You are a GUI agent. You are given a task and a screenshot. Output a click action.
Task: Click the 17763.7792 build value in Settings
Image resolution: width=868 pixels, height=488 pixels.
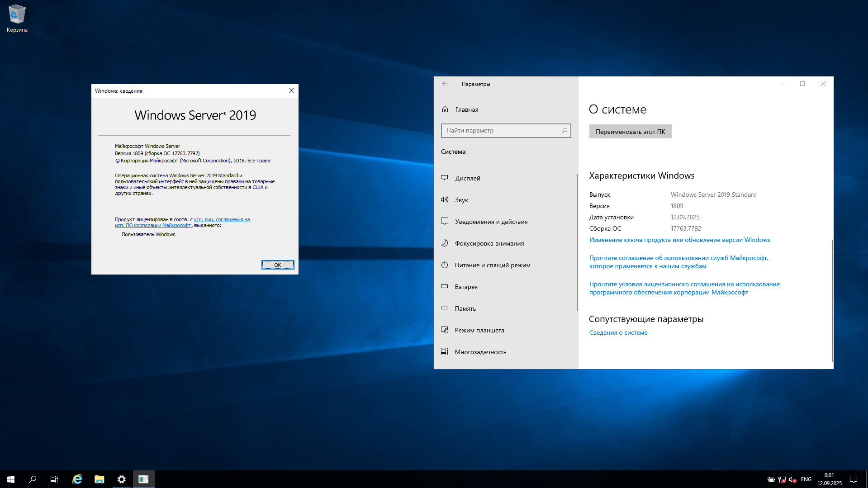pos(686,228)
